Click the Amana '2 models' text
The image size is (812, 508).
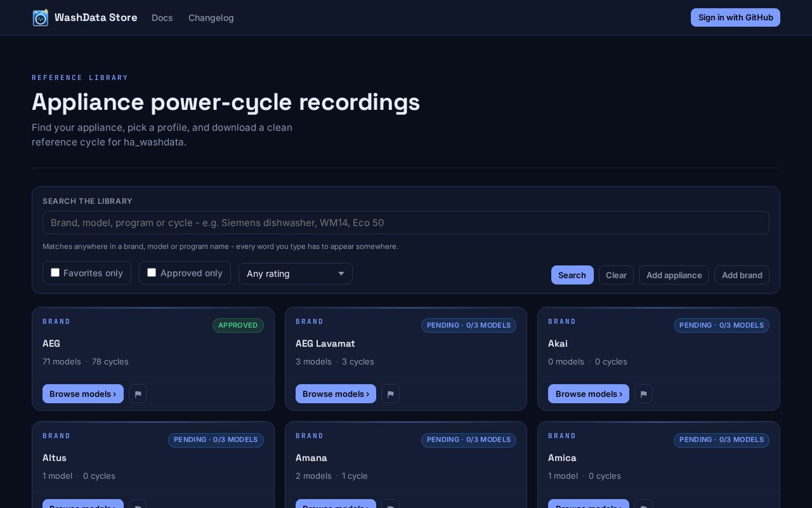(x=313, y=476)
